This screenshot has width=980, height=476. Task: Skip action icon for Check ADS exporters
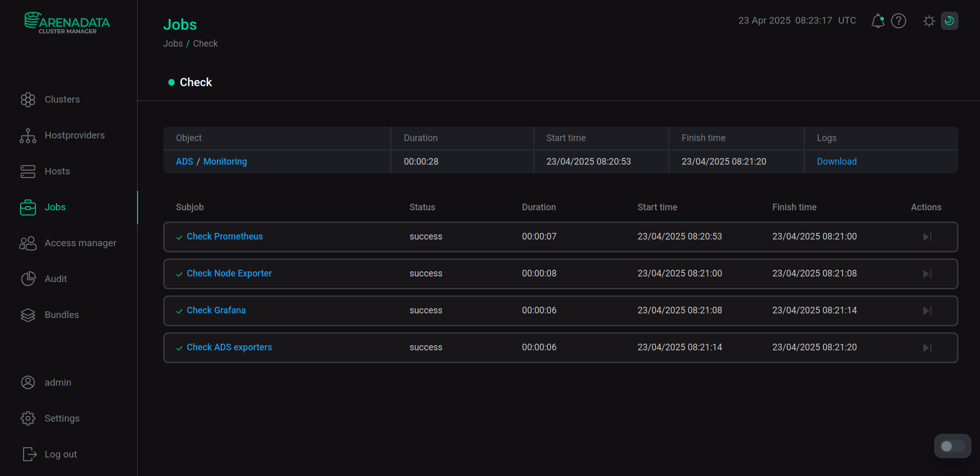(x=927, y=348)
